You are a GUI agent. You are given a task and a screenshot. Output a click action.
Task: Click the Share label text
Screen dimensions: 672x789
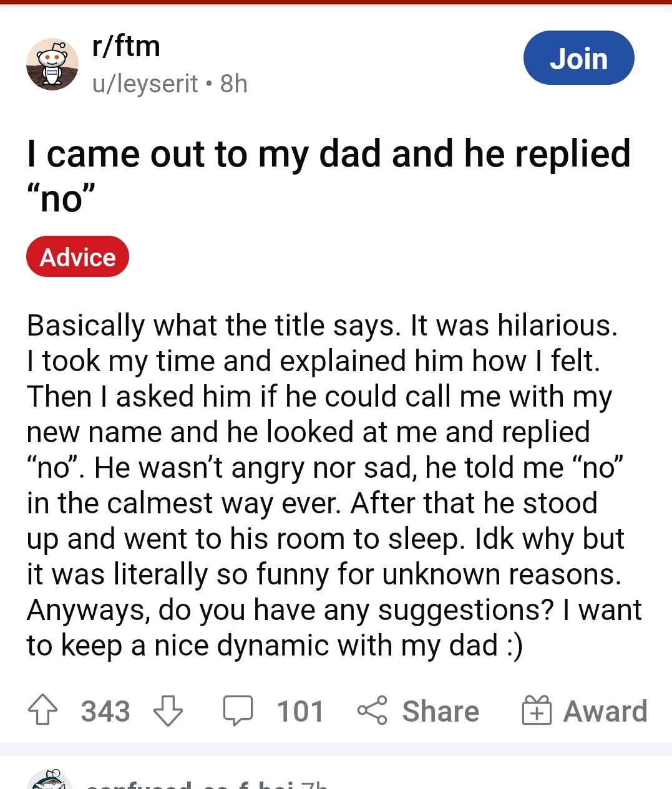(441, 711)
